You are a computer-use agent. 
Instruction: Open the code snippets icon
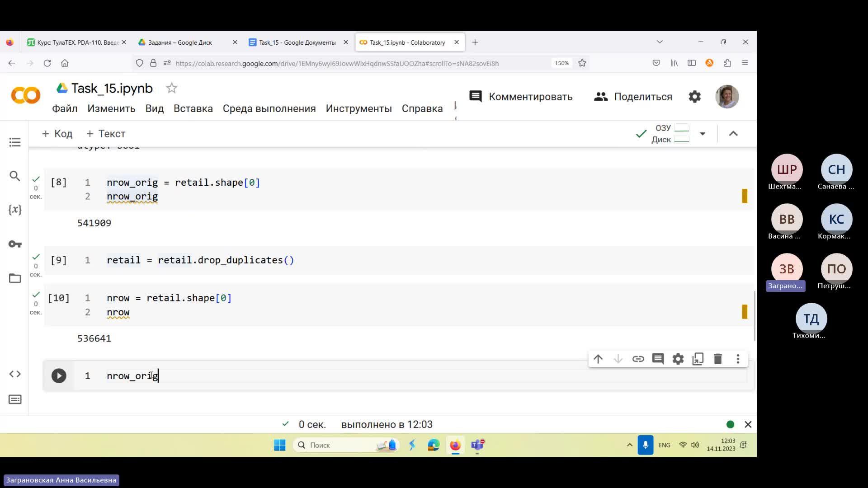[15, 374]
